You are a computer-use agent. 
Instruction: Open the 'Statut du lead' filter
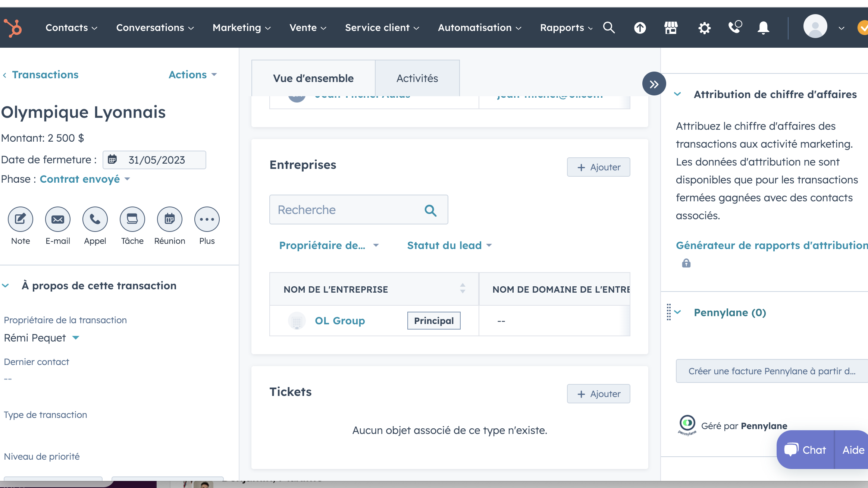[449, 245]
